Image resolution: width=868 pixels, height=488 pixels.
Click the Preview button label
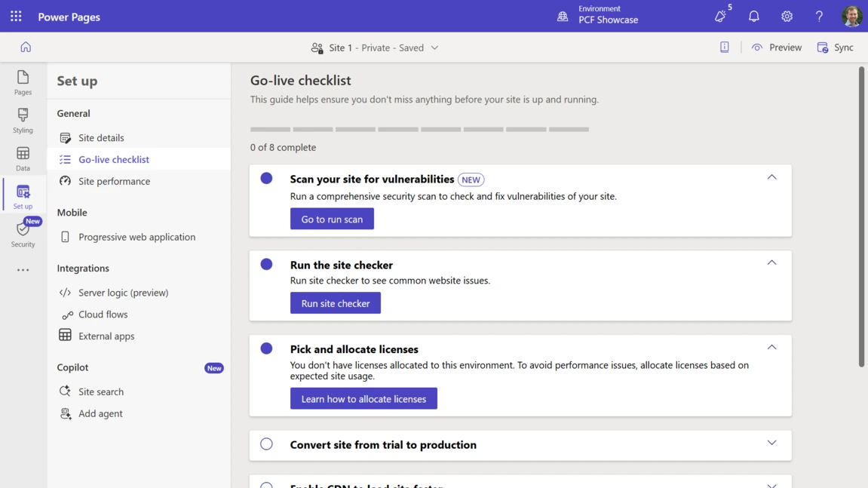[x=785, y=47]
